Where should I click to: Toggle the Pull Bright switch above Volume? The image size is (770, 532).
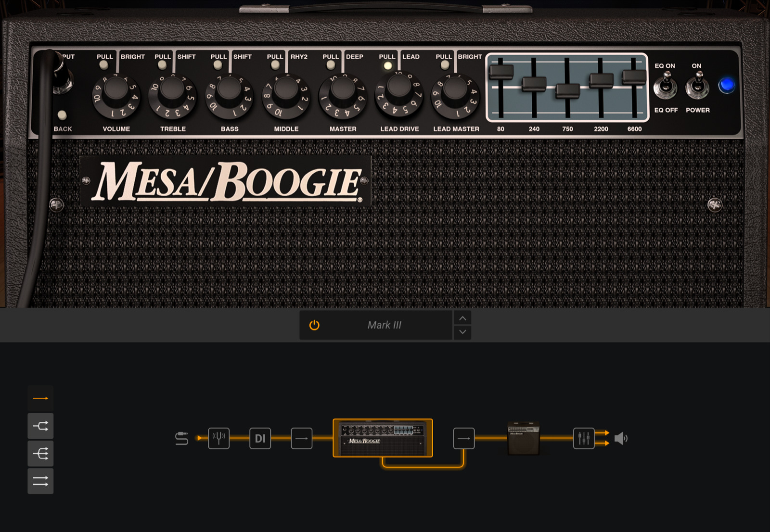click(104, 64)
